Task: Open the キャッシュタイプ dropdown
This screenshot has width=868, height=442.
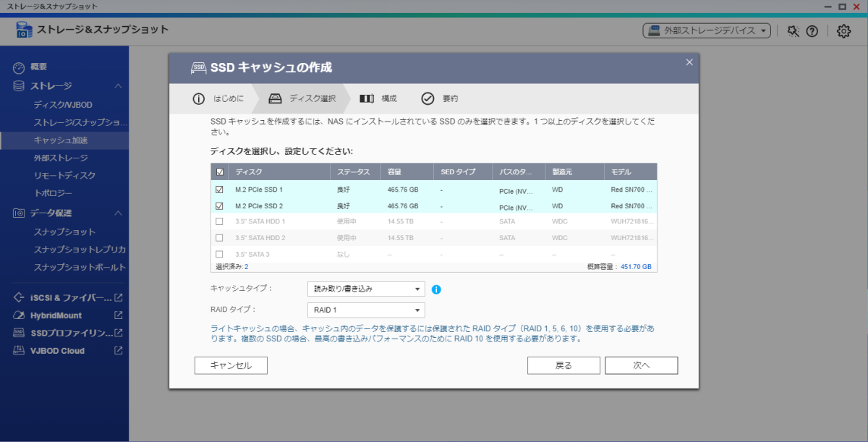Action: (x=366, y=289)
